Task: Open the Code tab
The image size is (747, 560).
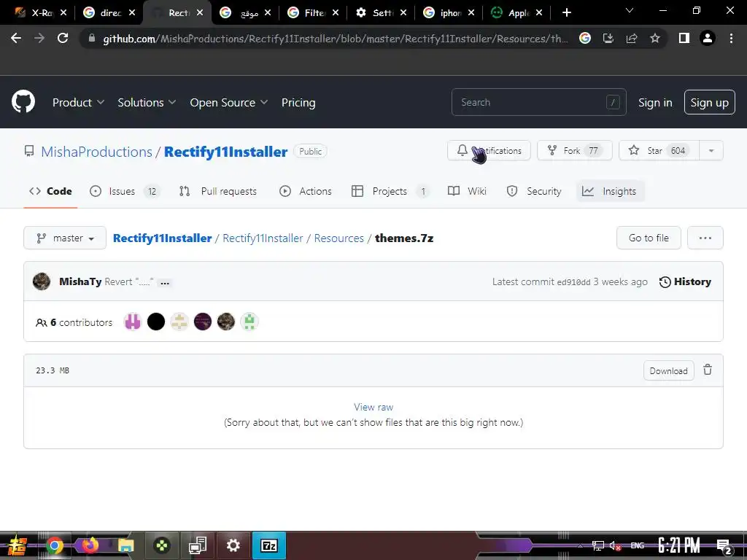Action: pyautogui.click(x=50, y=191)
